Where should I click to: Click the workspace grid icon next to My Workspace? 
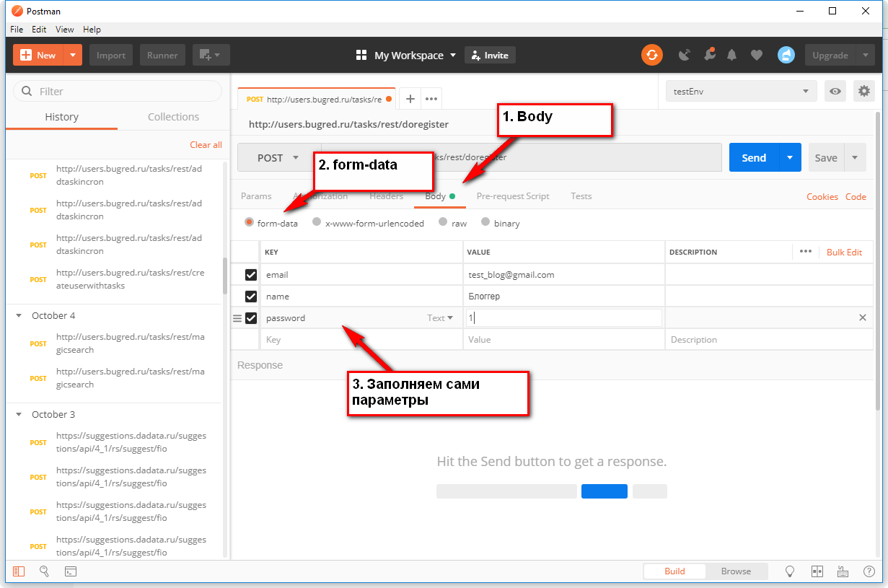(362, 56)
